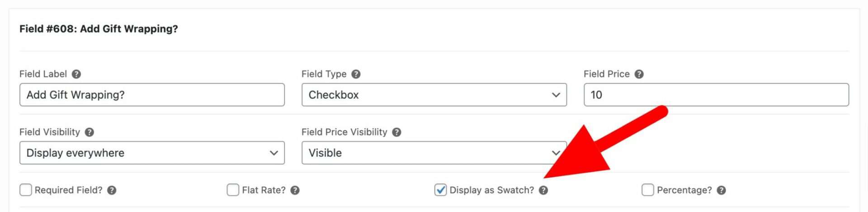Show help icon next to Field Type
Screen dimensions: 868x212
356,74
